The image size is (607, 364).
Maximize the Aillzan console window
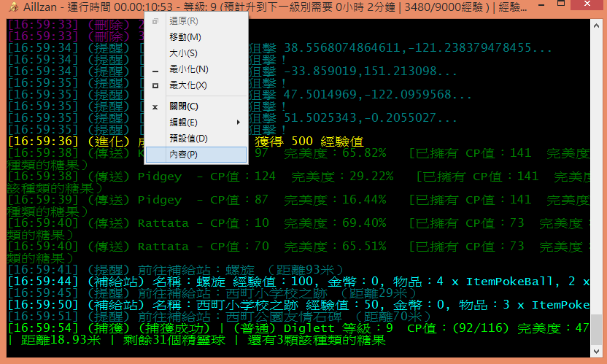(x=560, y=4)
